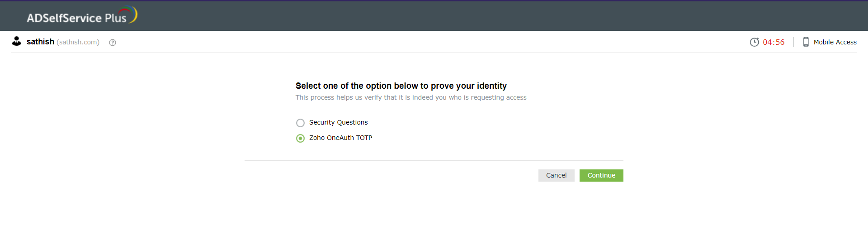Click the colorful arc logo emblem
The height and width of the screenshot is (231, 868).
[x=131, y=14]
